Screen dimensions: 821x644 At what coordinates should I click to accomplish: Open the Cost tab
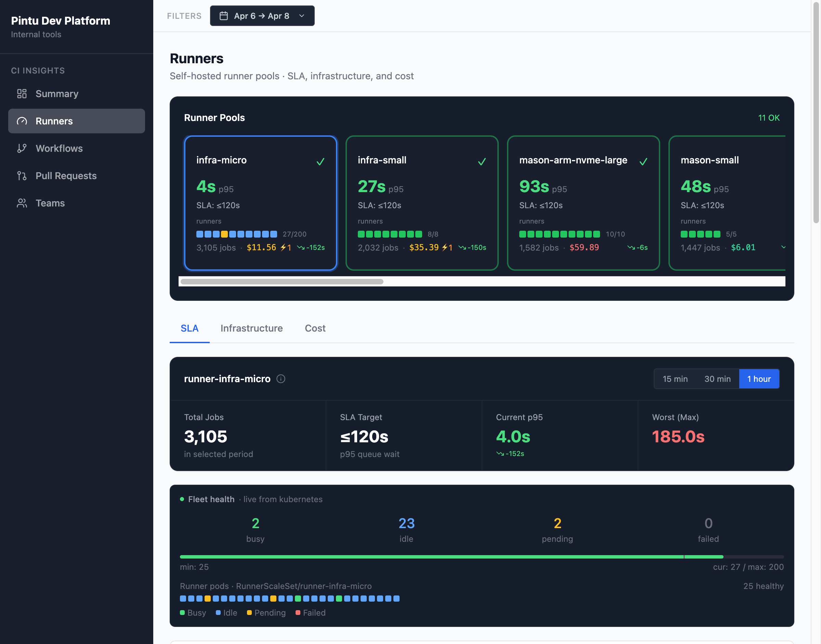[x=315, y=328]
